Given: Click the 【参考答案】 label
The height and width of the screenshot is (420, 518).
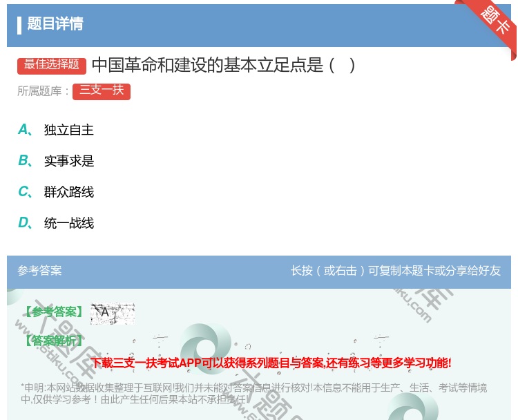Looking at the screenshot, I should [54, 312].
